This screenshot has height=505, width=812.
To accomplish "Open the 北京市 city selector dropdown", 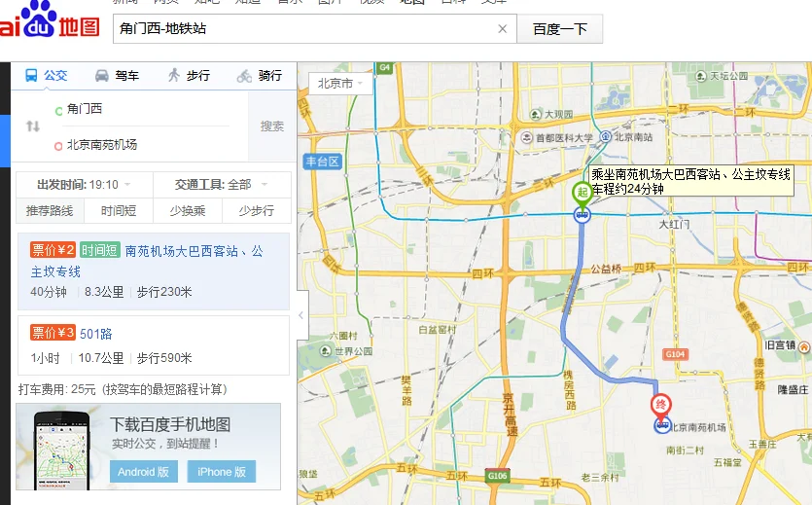I will tap(340, 84).
